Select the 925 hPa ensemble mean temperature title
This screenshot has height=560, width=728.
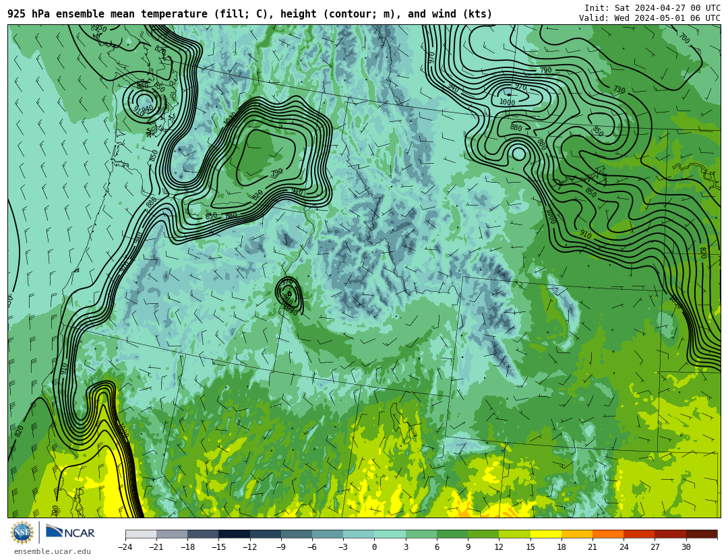(x=250, y=14)
